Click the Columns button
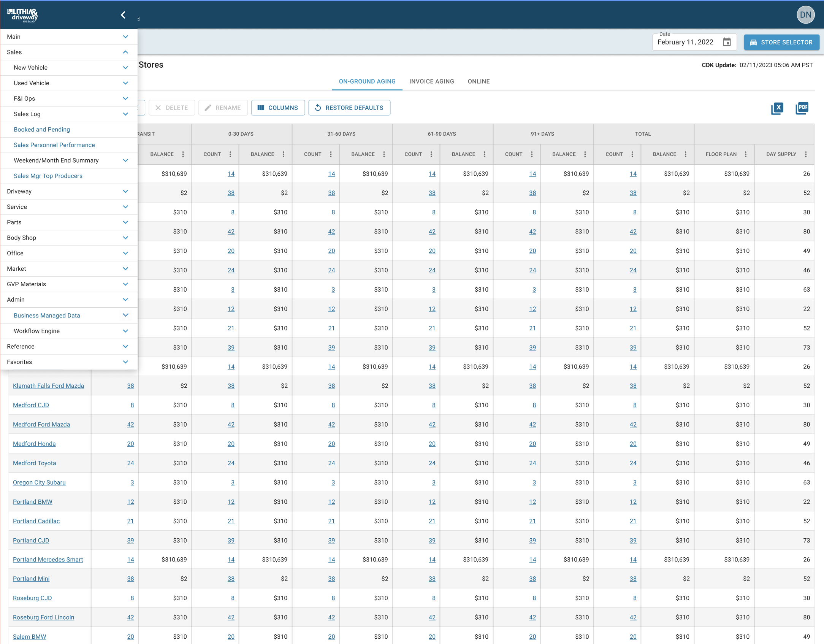 click(x=278, y=108)
